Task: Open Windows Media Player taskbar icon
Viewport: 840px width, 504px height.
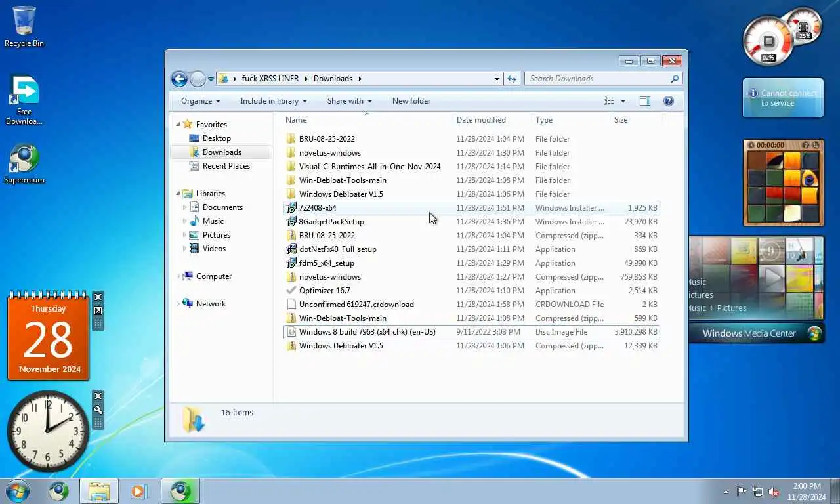Action: tap(138, 491)
